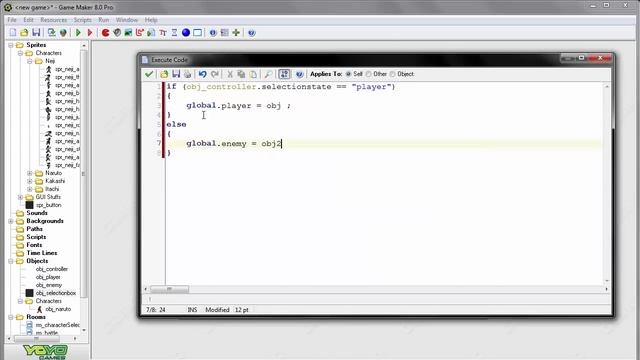The image size is (640, 360).
Task: Click Modified status bar text
Action: (217, 310)
